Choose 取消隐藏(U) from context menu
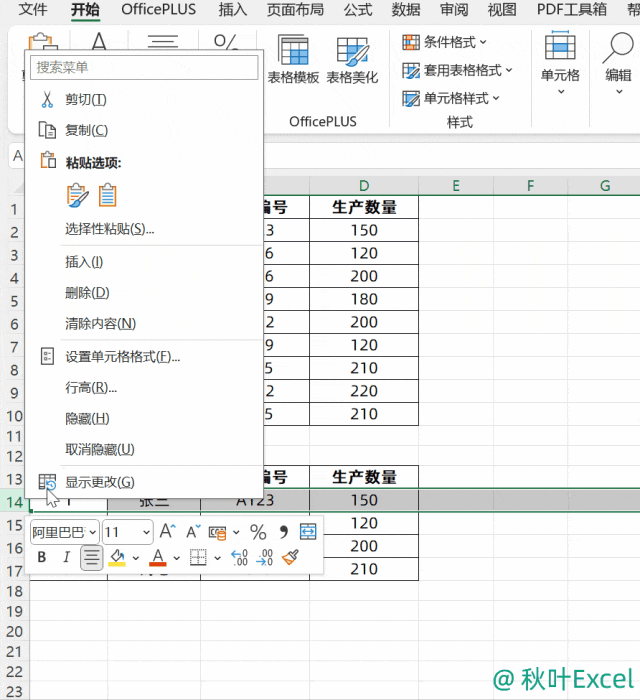The height and width of the screenshot is (700, 640). pos(100,450)
